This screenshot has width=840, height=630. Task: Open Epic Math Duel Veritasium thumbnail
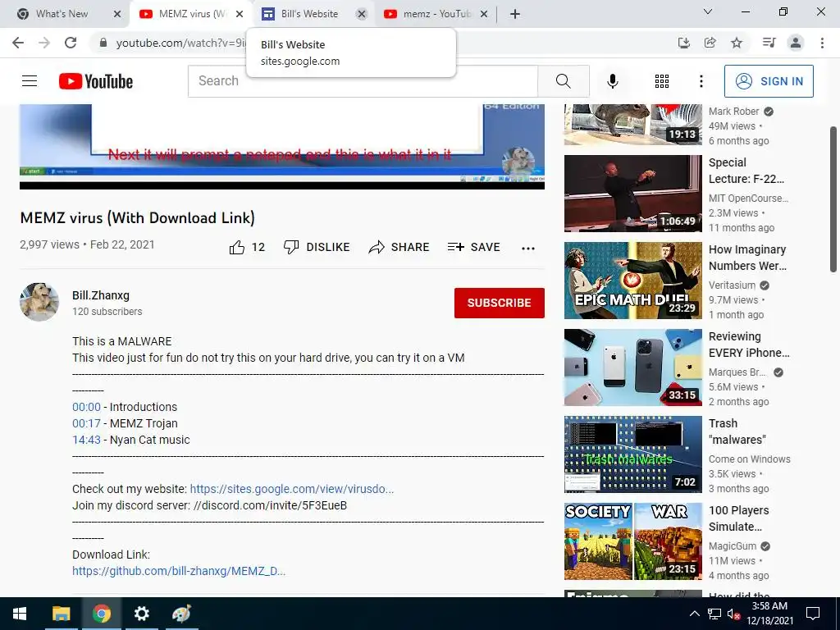[x=632, y=281]
